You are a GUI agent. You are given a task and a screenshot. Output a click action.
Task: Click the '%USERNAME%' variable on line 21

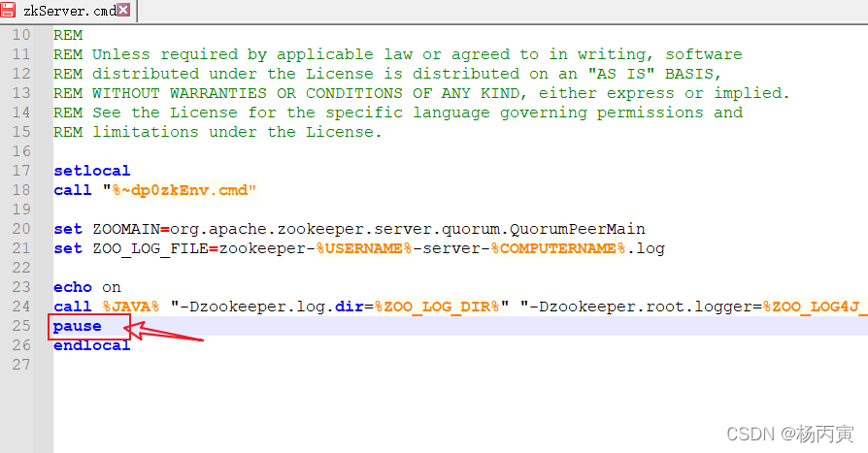[x=364, y=249]
